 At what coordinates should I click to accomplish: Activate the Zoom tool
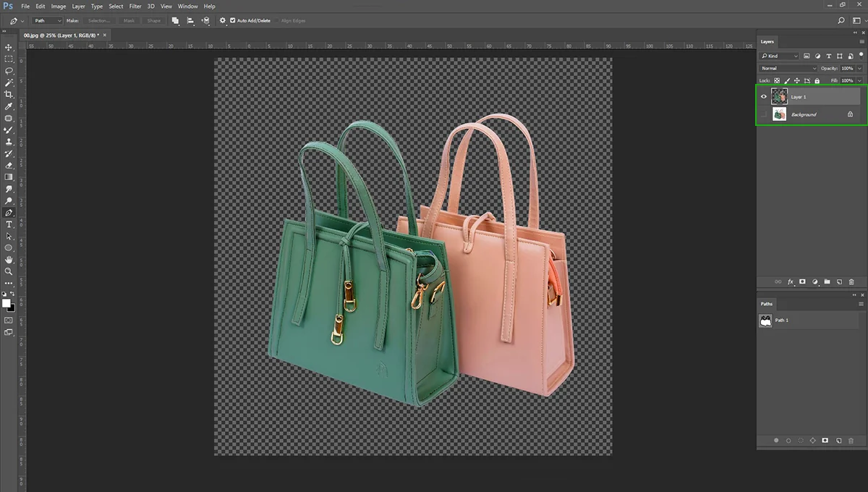click(9, 271)
